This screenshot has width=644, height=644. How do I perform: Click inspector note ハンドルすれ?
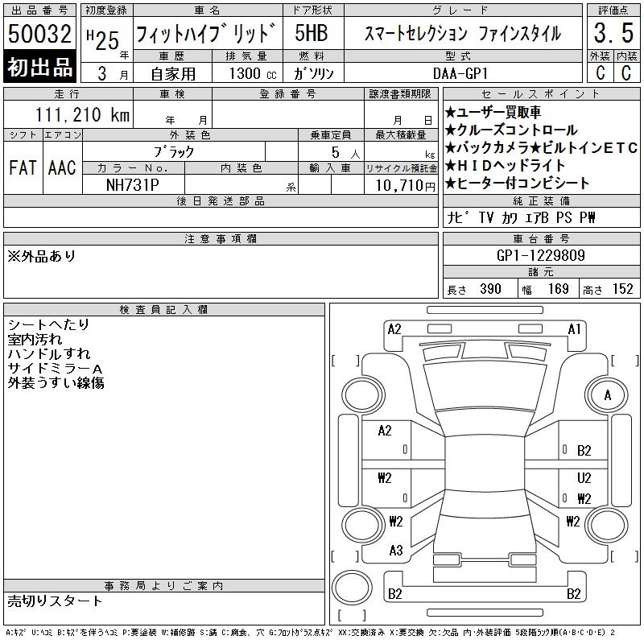[48, 353]
